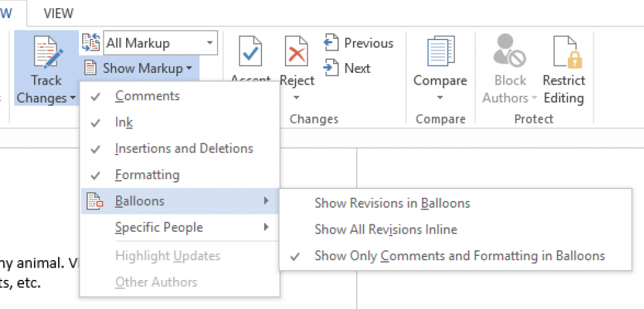Switch to the VIEW ribbon tab
644x309 pixels.
pyautogui.click(x=59, y=12)
